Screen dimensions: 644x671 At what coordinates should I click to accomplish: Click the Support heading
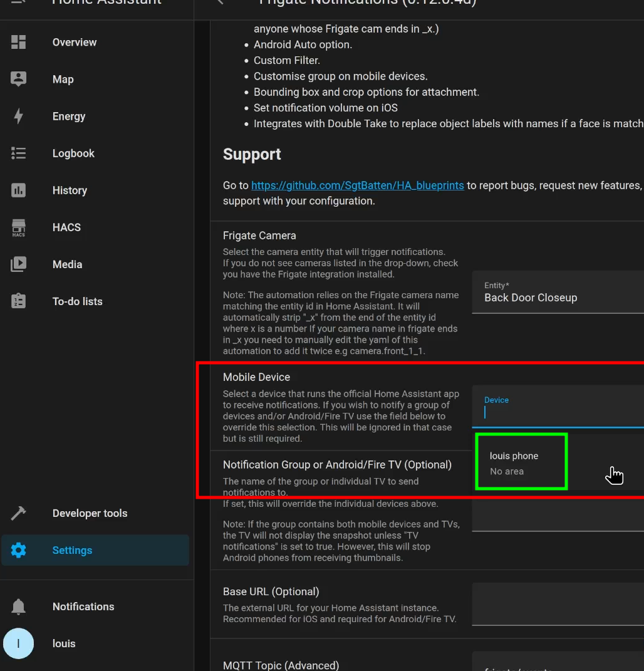point(252,154)
